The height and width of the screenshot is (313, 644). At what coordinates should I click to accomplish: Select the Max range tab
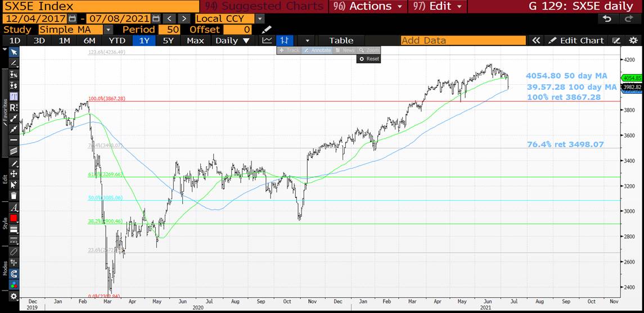point(196,40)
